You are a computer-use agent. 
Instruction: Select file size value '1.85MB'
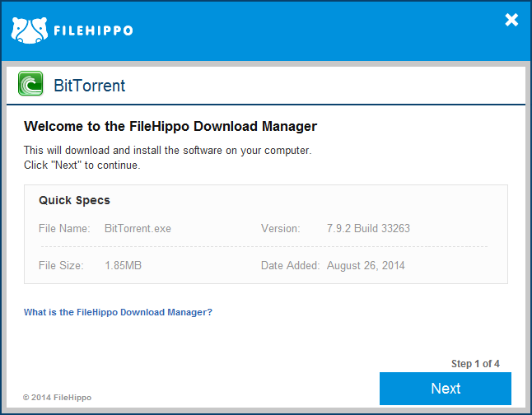pos(124,265)
